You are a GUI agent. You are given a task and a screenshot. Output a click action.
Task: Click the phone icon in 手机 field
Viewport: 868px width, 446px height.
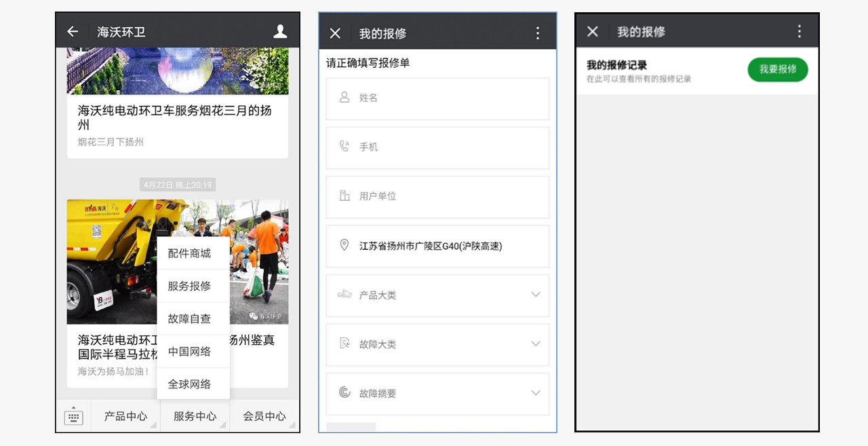(x=344, y=146)
